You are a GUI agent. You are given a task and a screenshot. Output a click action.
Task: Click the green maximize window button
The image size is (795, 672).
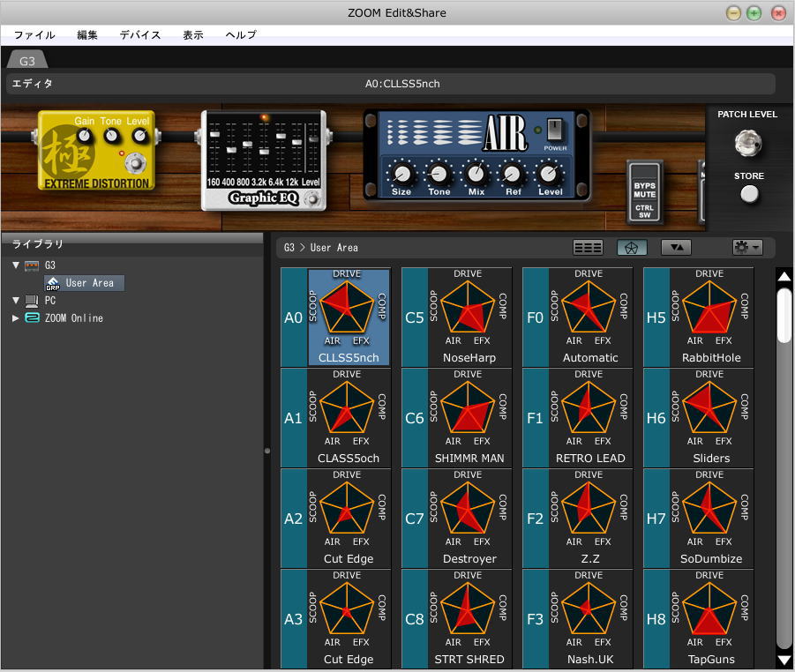pyautogui.click(x=754, y=13)
